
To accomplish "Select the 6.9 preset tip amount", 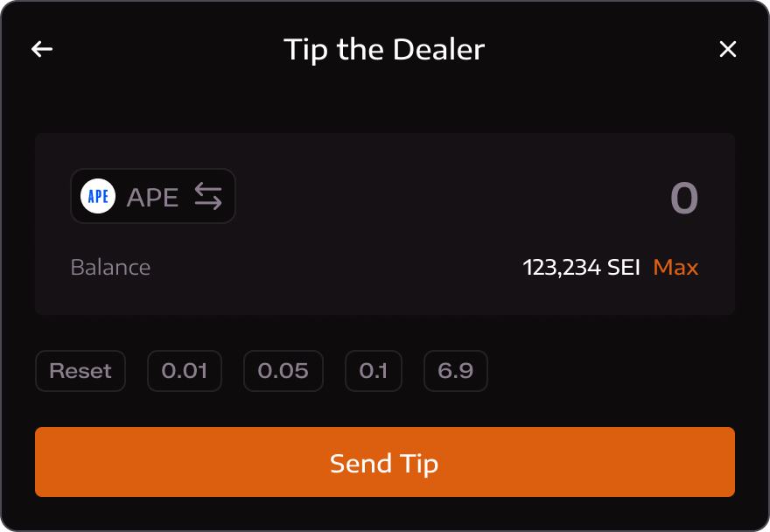I will pyautogui.click(x=456, y=371).
